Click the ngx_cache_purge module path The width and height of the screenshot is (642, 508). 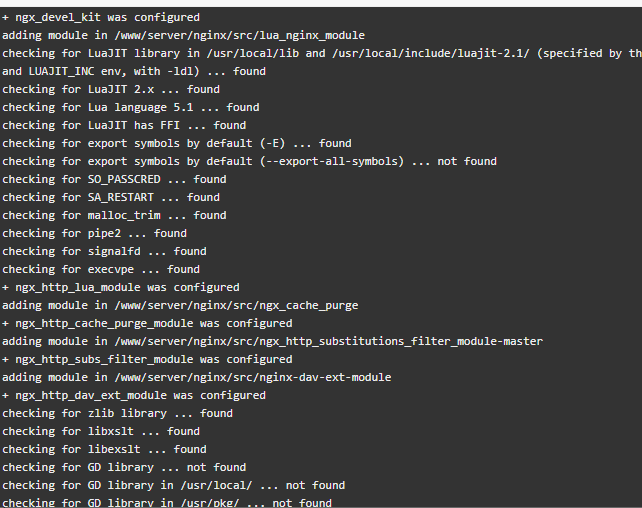(236, 305)
